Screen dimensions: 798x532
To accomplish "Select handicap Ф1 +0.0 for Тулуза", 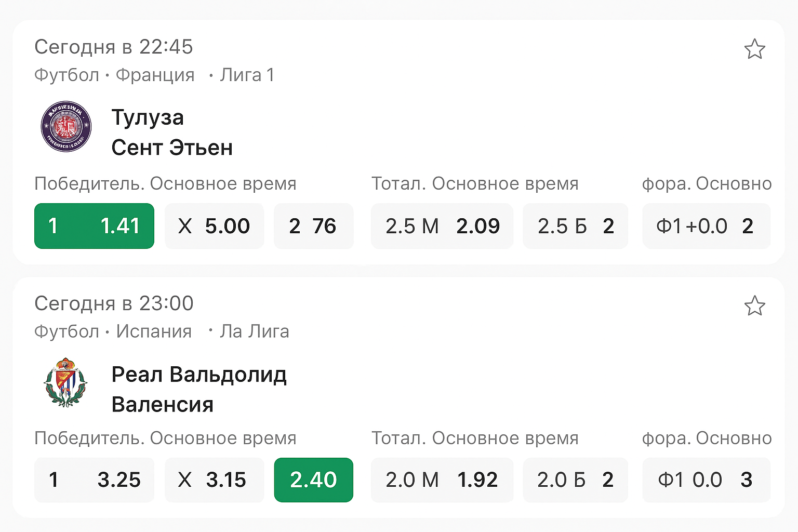I will coord(706,226).
